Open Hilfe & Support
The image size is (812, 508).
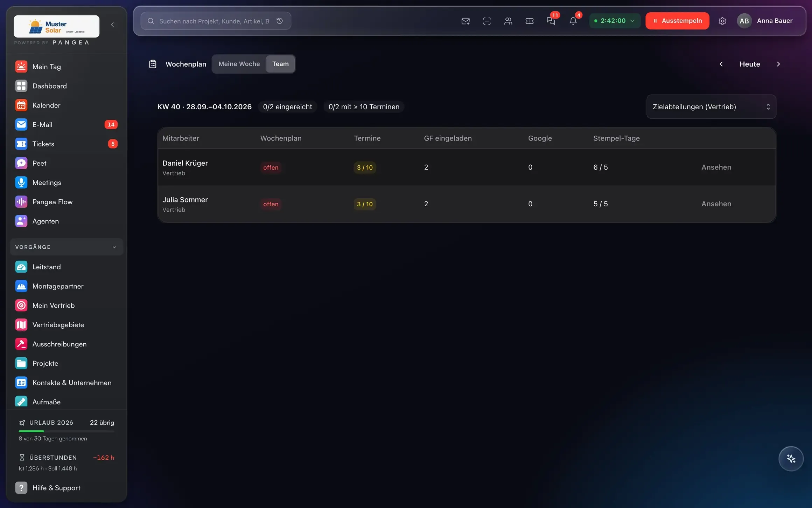point(66,488)
